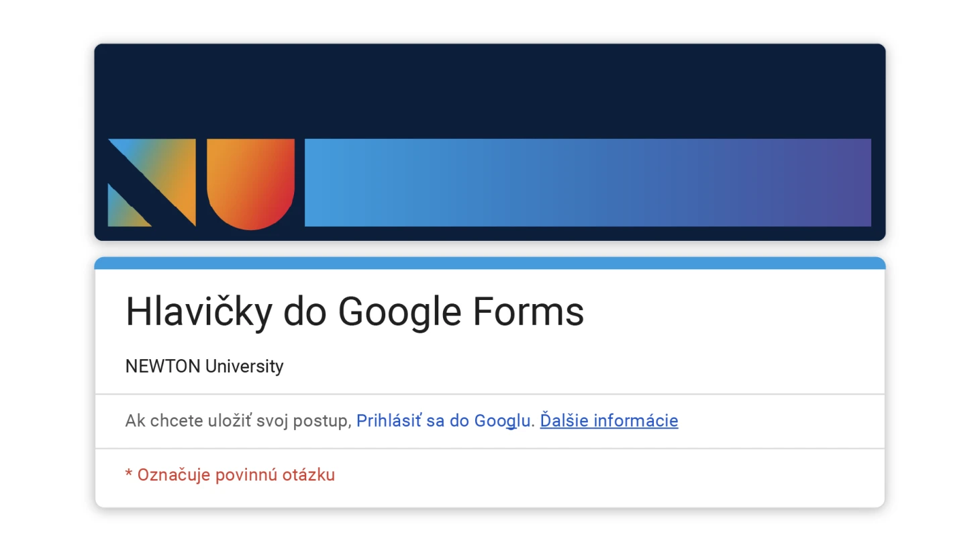Screen dimensions: 980x551
Task: Click the NEWTON University description text
Action: point(204,366)
